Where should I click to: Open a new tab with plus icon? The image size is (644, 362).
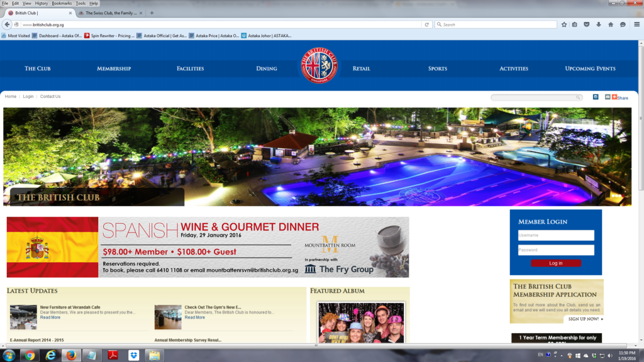coord(152,13)
